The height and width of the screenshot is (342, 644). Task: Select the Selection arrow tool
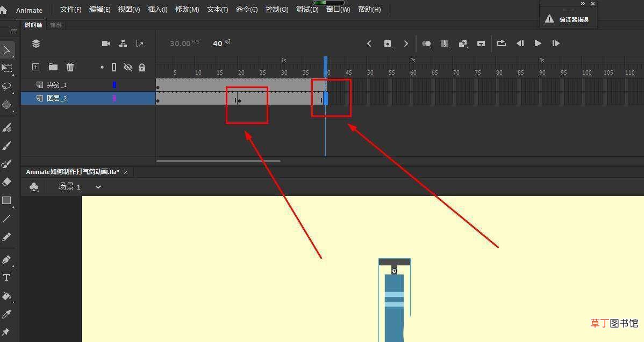click(x=6, y=50)
